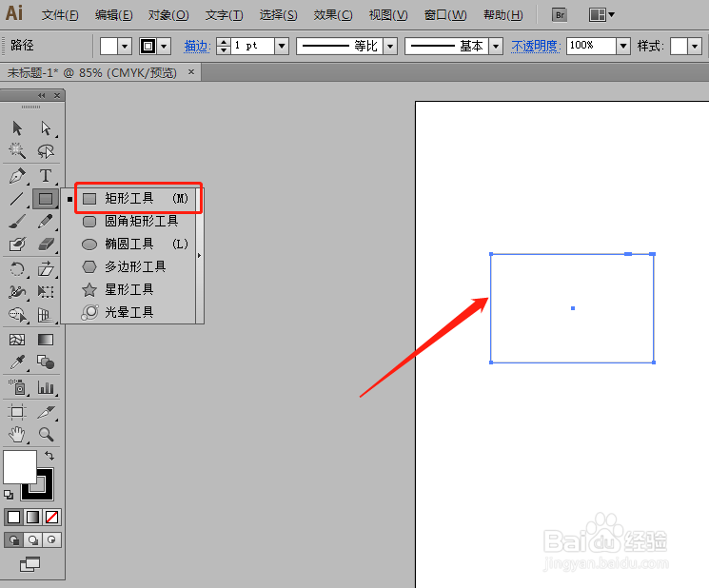Select the Free Transform tool
Image resolution: width=709 pixels, height=588 pixels.
click(x=46, y=292)
